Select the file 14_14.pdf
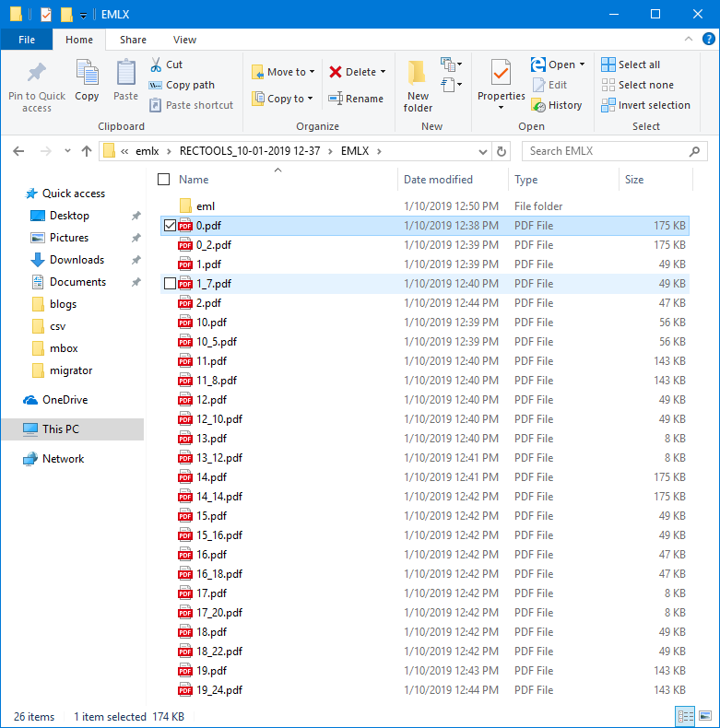720x728 pixels. [219, 497]
